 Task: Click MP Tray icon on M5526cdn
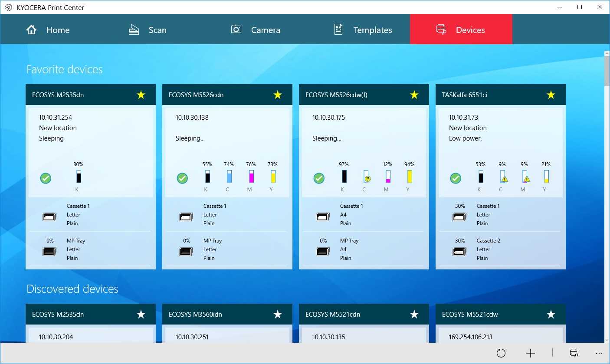click(x=186, y=251)
